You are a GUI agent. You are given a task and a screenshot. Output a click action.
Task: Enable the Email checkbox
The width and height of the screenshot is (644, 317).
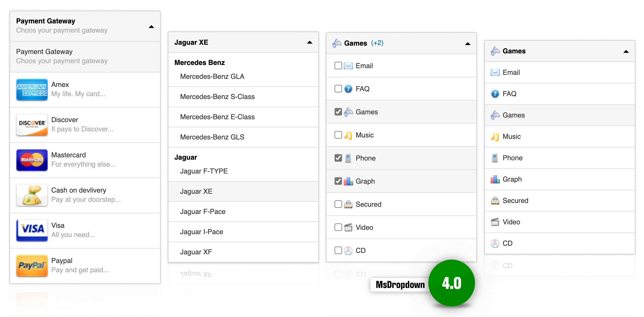coord(338,65)
